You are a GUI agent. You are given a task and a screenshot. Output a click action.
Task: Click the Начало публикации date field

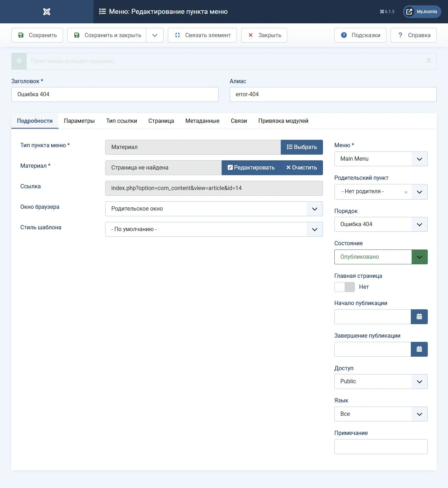tap(373, 317)
